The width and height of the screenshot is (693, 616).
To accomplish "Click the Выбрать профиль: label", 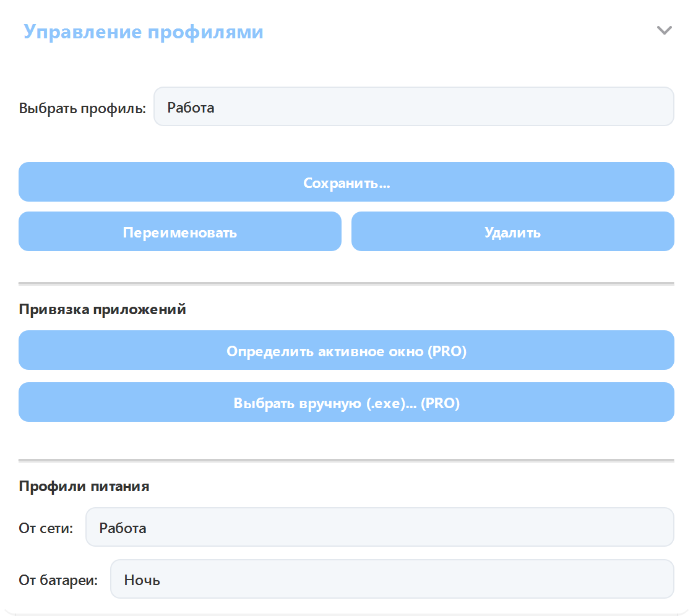I will (x=82, y=108).
